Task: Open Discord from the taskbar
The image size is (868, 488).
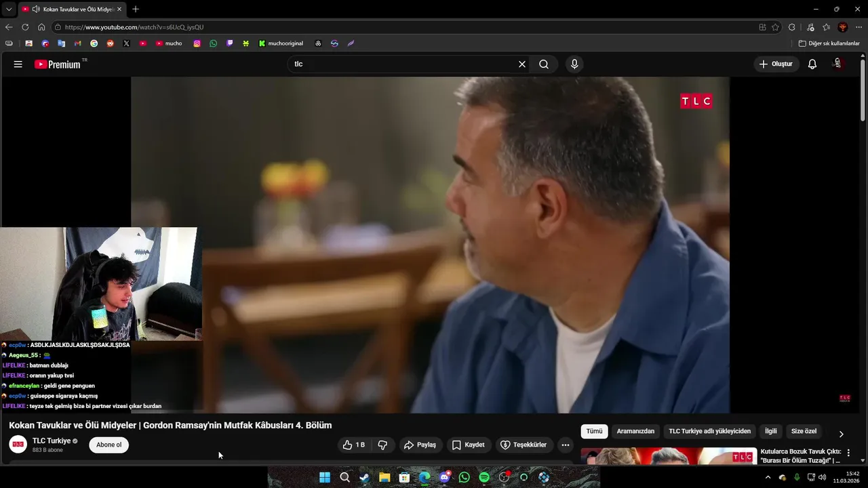Action: pyautogui.click(x=444, y=477)
